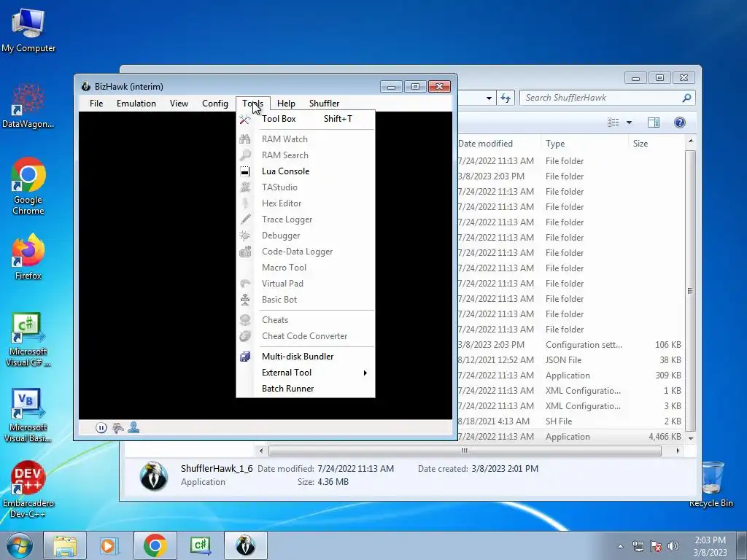
Task: Open Microsoft Visual Basic desktop shortcut
Action: coord(28,415)
